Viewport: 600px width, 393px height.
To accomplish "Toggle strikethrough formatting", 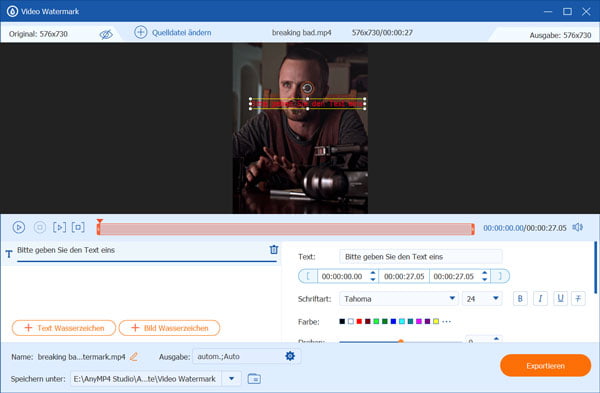I will point(578,298).
